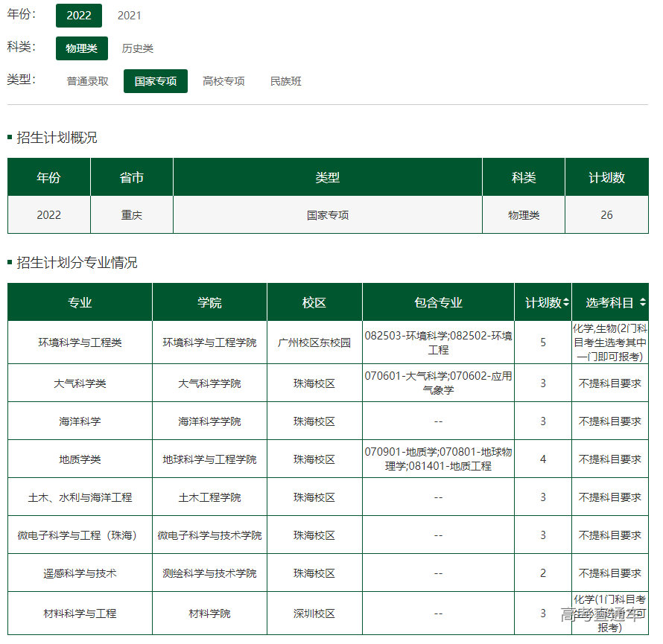The image size is (663, 644).
Task: Click the 学院 column header
Action: click(209, 303)
